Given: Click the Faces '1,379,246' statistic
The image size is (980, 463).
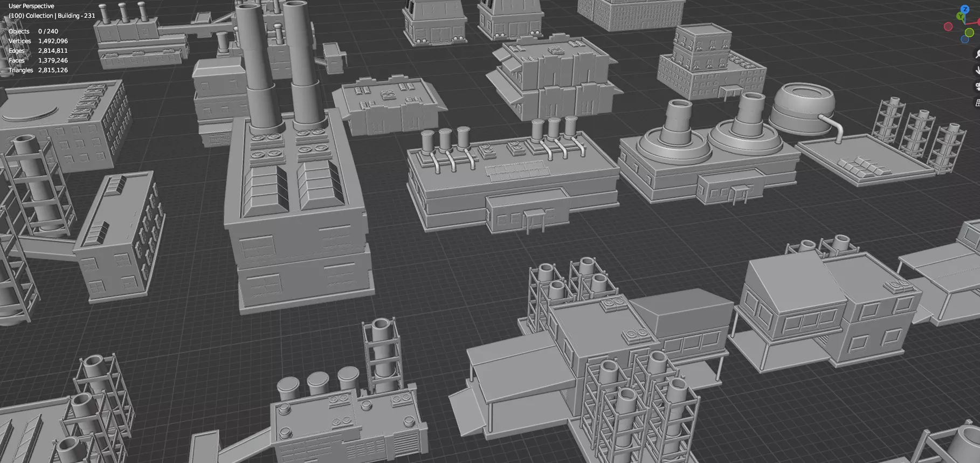Looking at the screenshot, I should point(53,60).
